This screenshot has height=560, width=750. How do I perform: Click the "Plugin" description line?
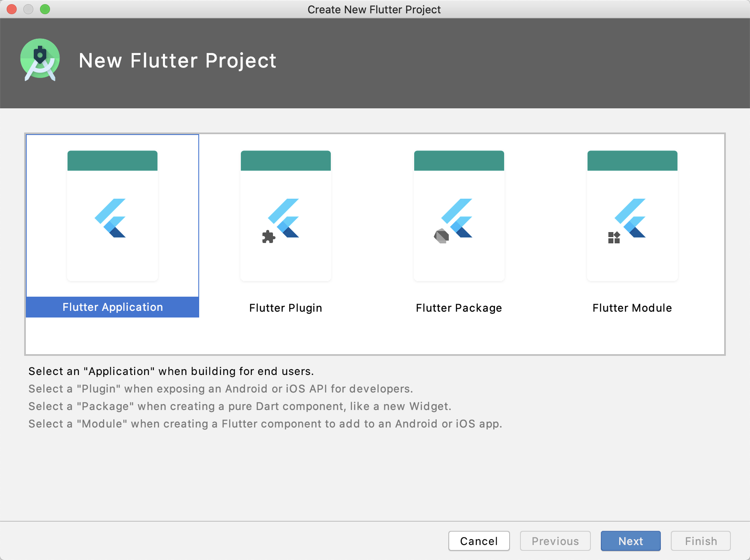pos(220,389)
